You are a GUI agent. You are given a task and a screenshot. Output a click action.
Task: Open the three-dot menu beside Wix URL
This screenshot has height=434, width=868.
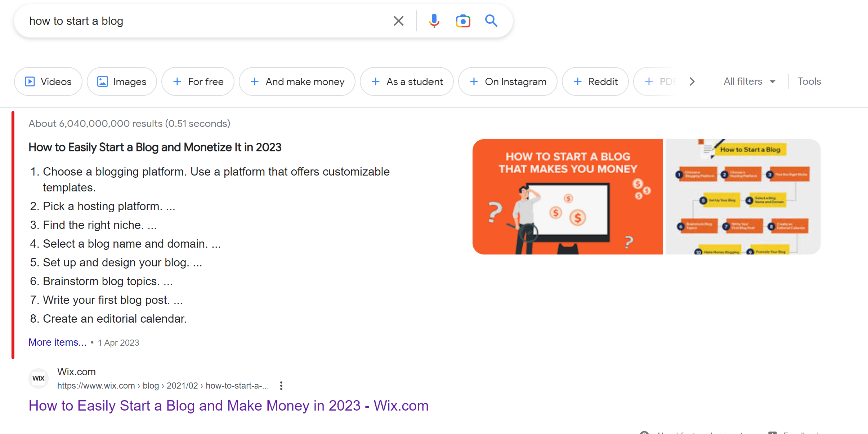click(281, 386)
